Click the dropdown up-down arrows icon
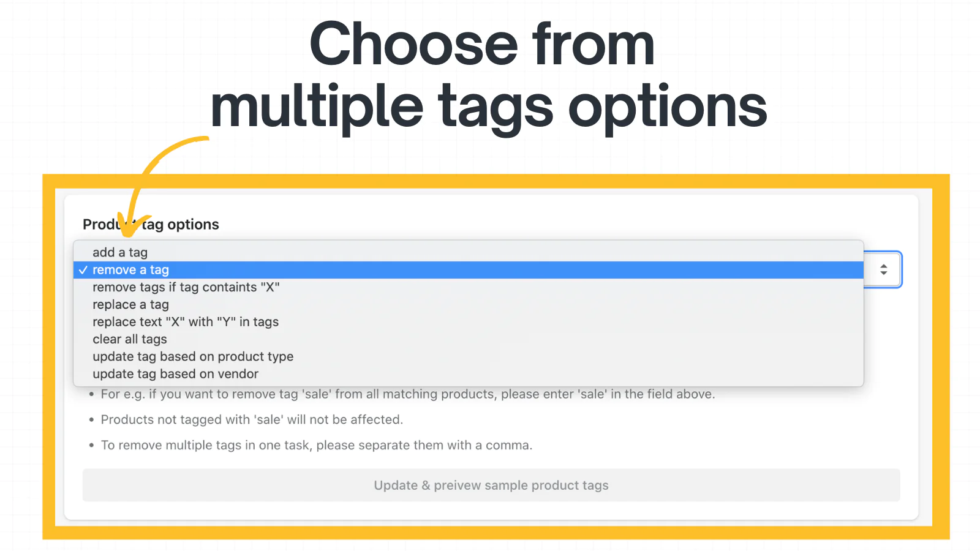 [x=883, y=269]
